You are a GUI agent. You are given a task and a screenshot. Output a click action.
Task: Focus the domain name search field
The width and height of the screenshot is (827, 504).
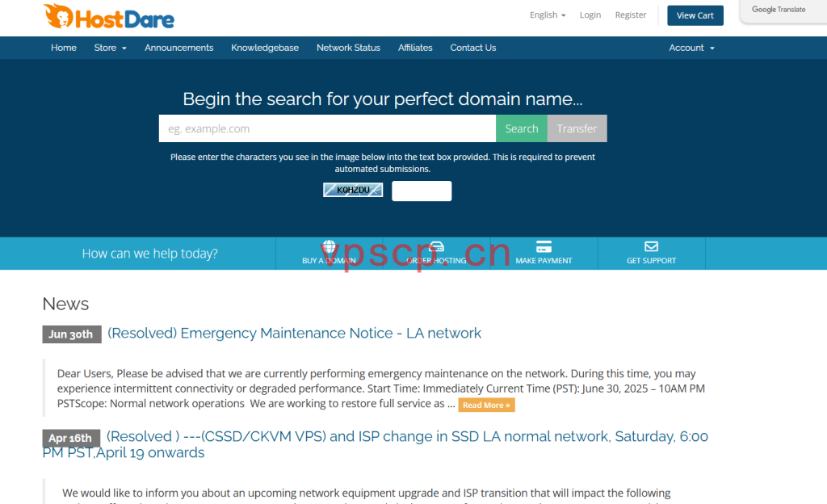[327, 128]
